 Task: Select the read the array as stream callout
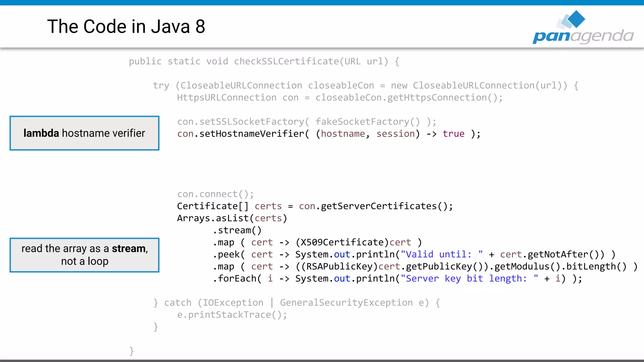pyautogui.click(x=84, y=255)
